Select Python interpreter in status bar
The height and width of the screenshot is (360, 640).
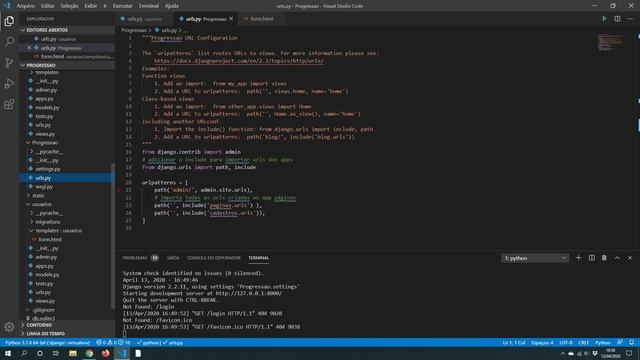[48, 342]
